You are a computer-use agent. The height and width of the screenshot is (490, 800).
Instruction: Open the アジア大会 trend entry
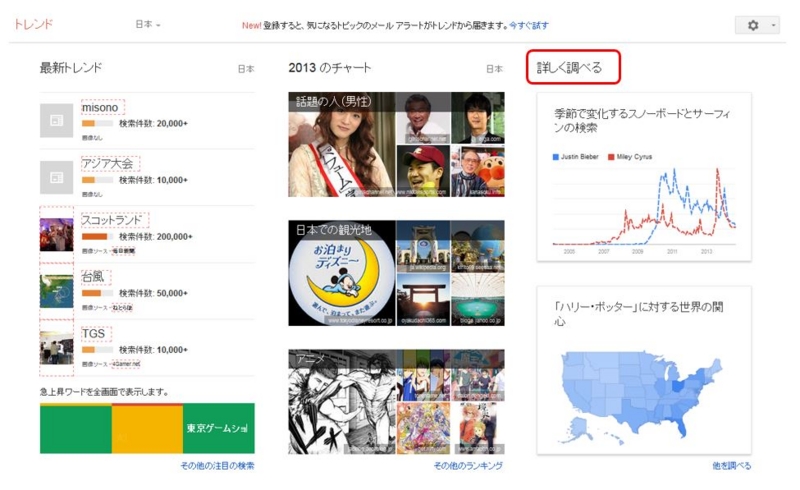108,164
